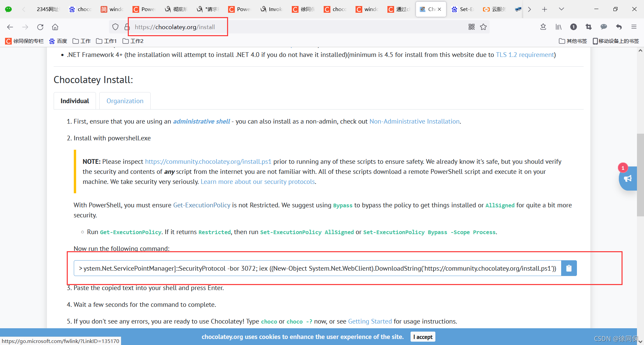Click the inline code 'Set-ExecutionPolicy AllSigned'

point(307,232)
